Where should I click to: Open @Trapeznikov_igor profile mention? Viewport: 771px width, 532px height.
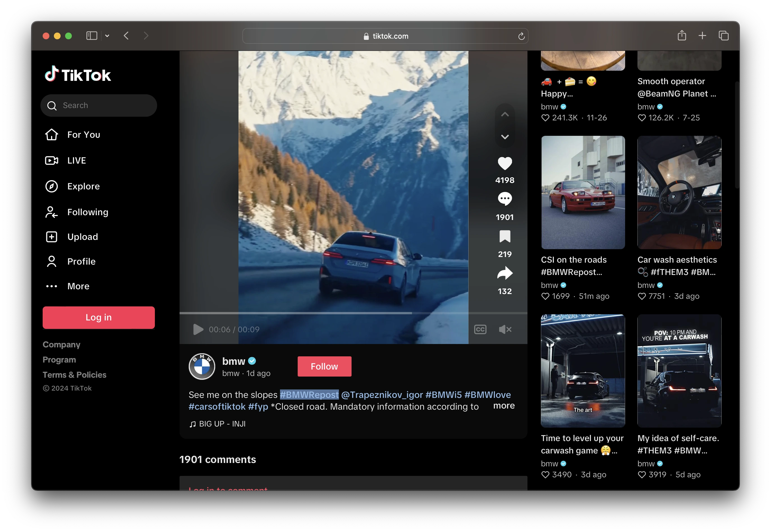click(x=382, y=395)
